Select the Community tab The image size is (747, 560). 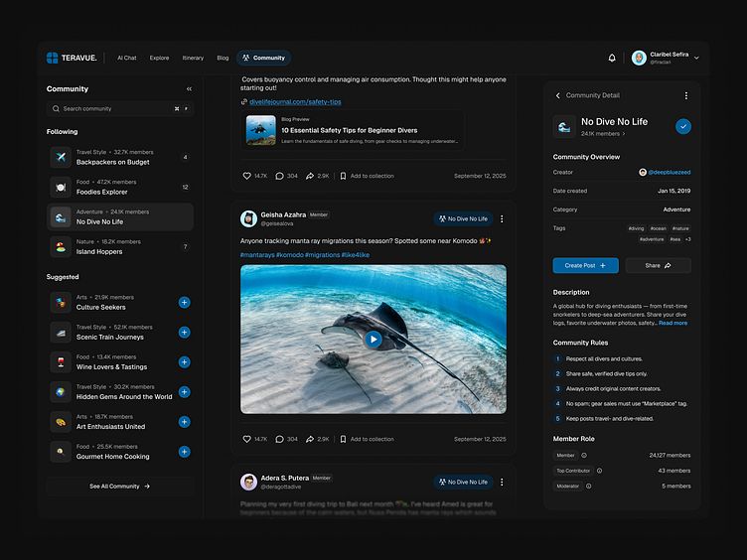pos(264,58)
